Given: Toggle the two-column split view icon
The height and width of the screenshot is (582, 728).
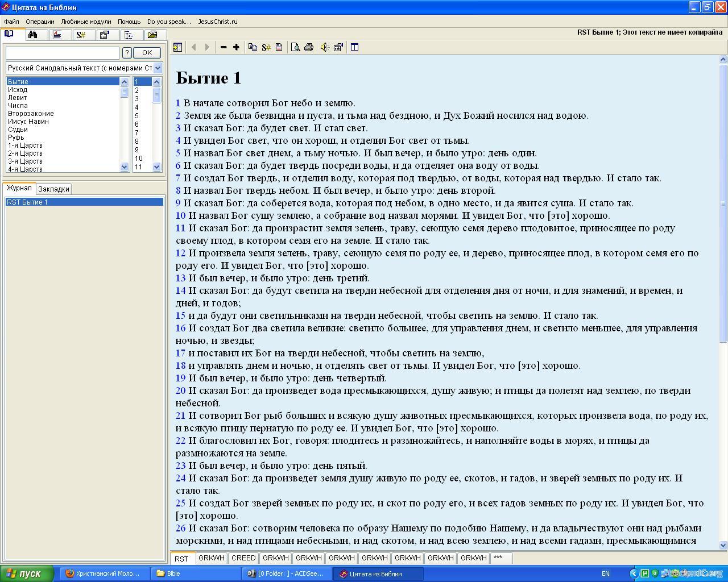Looking at the screenshot, I should click(x=354, y=47).
